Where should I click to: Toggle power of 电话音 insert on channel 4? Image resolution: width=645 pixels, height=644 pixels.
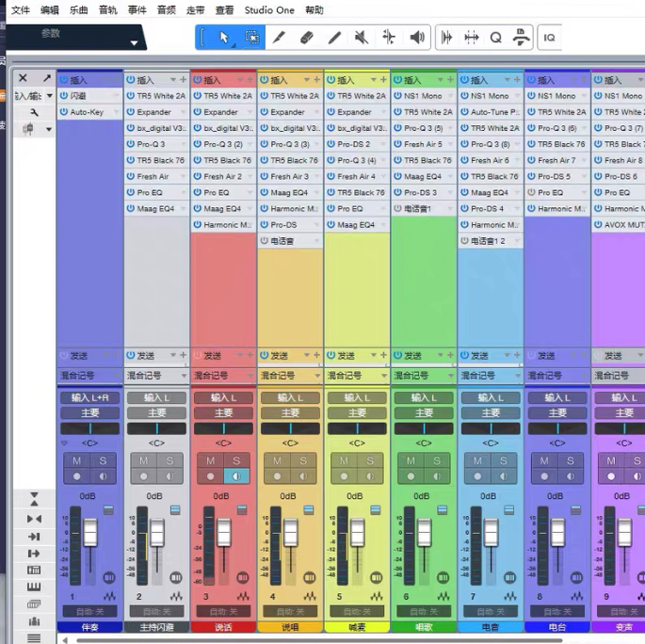click(x=264, y=241)
